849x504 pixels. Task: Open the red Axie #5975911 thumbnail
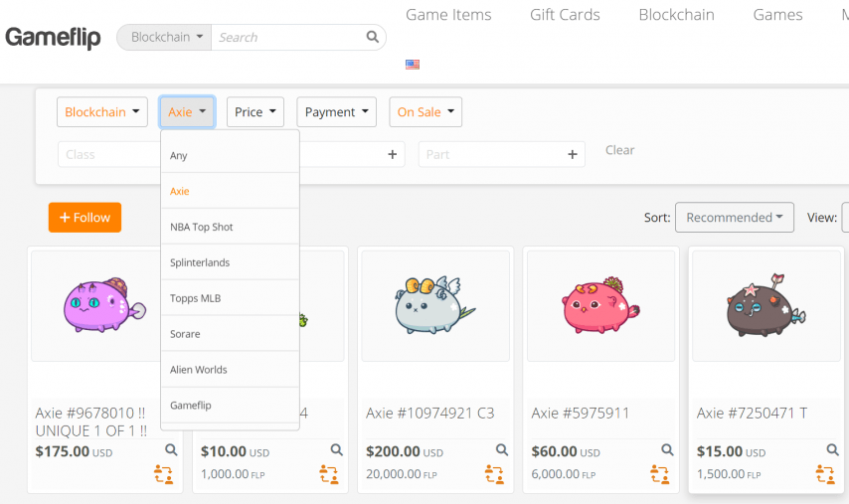pos(601,306)
